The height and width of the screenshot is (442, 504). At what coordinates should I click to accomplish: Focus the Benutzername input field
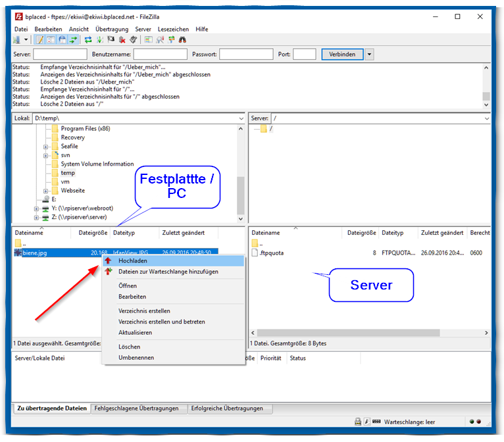161,55
